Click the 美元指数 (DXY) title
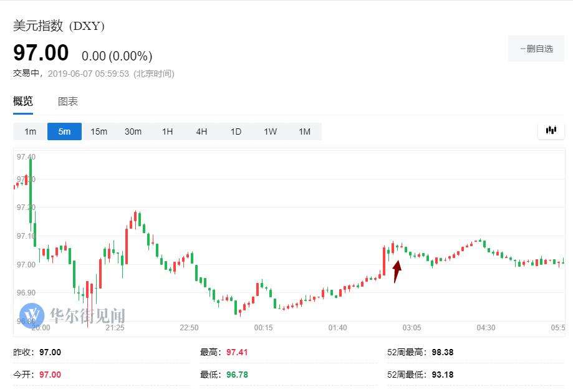The width and height of the screenshot is (573, 392). point(59,26)
